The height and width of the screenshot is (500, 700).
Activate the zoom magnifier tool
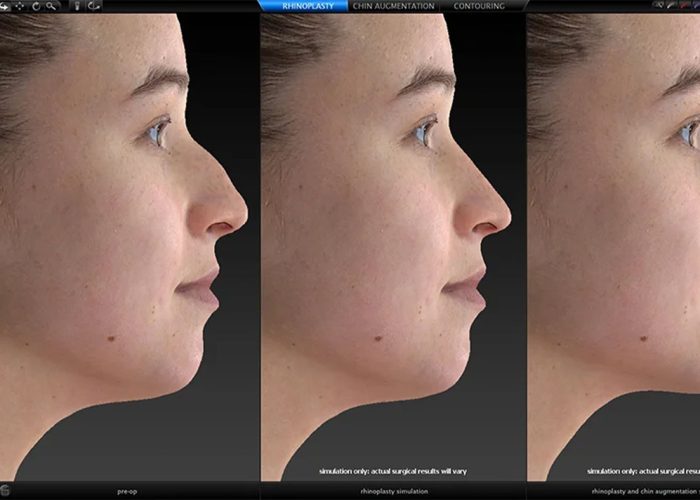[51, 6]
